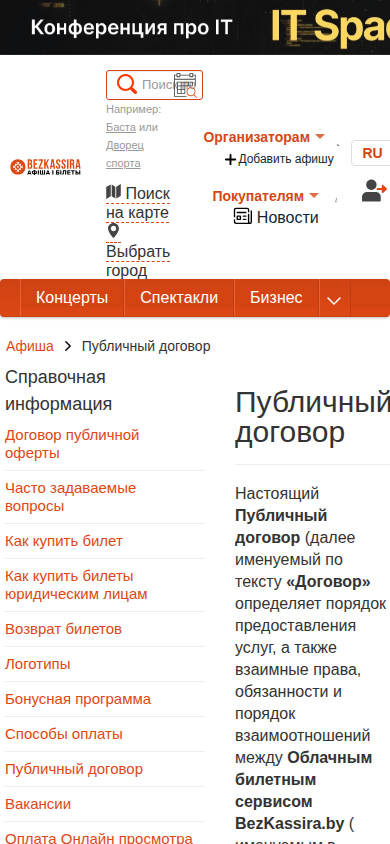Open Вакансии page
390x844 pixels.
pos(38,804)
